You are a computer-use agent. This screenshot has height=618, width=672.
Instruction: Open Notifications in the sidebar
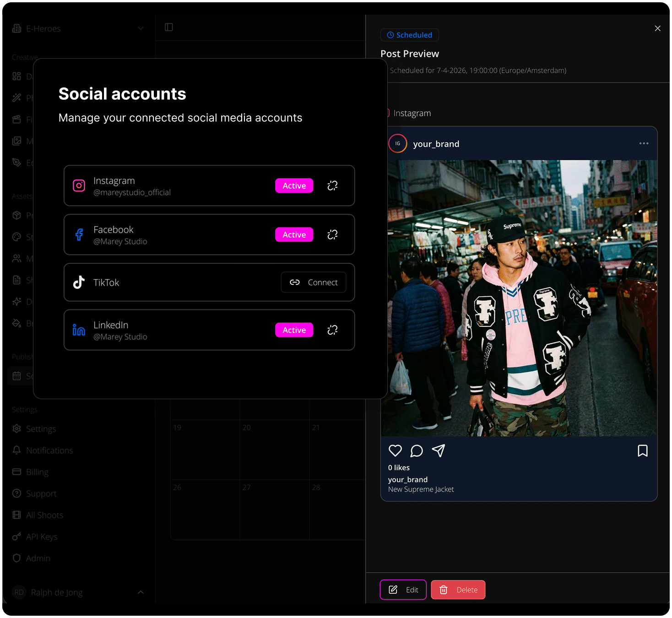(x=49, y=450)
